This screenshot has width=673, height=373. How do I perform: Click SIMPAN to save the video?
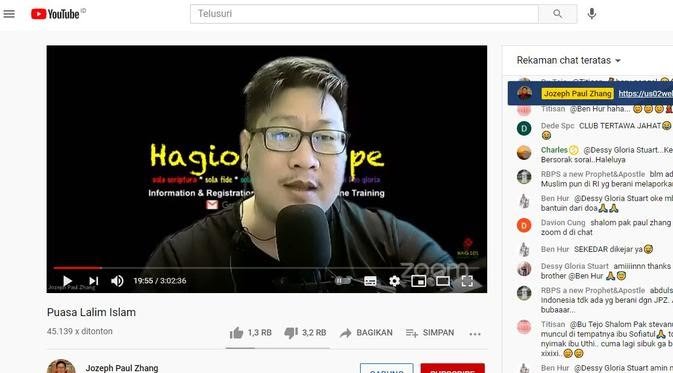click(430, 333)
